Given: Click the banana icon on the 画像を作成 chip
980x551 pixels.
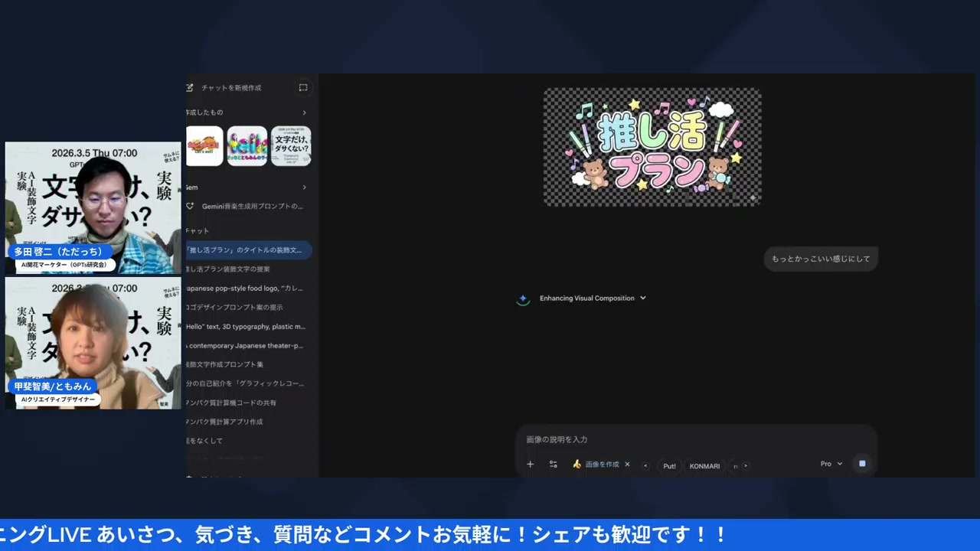Looking at the screenshot, I should pyautogui.click(x=577, y=465).
